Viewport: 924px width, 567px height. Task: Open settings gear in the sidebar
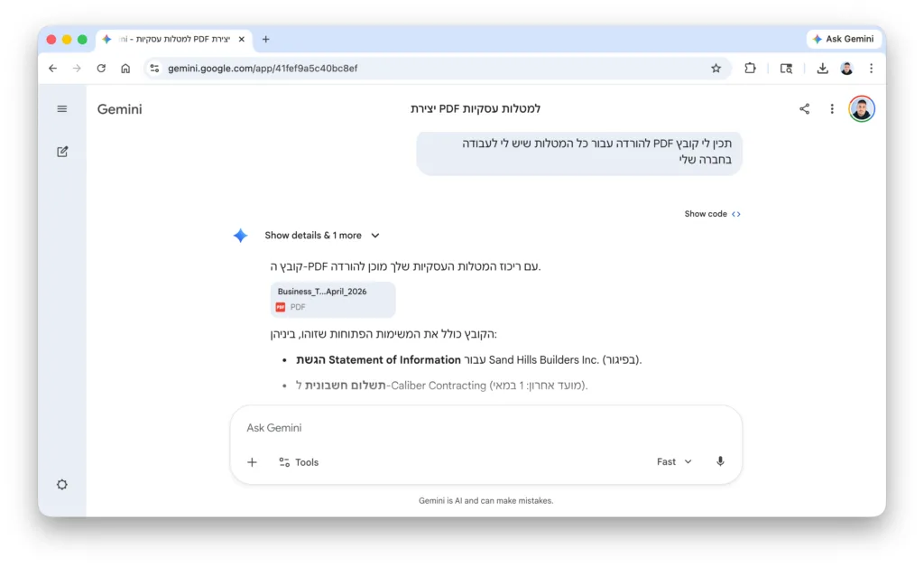click(x=62, y=485)
